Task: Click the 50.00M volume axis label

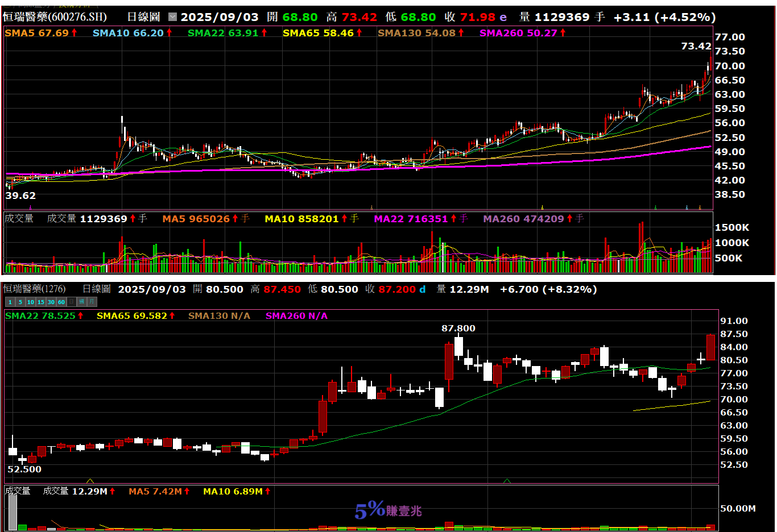Action: tap(738, 509)
